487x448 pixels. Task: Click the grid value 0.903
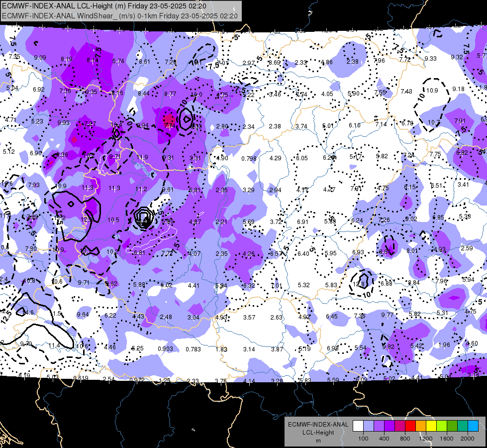tap(165, 349)
